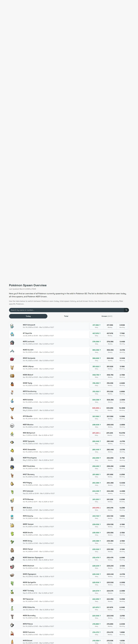
Task: Switch to the Today tab
Action: [28, 316]
